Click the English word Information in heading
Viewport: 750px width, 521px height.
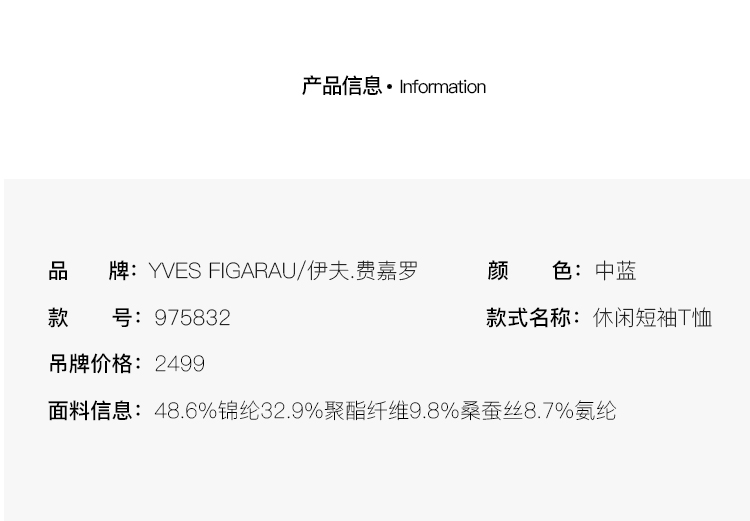click(442, 87)
